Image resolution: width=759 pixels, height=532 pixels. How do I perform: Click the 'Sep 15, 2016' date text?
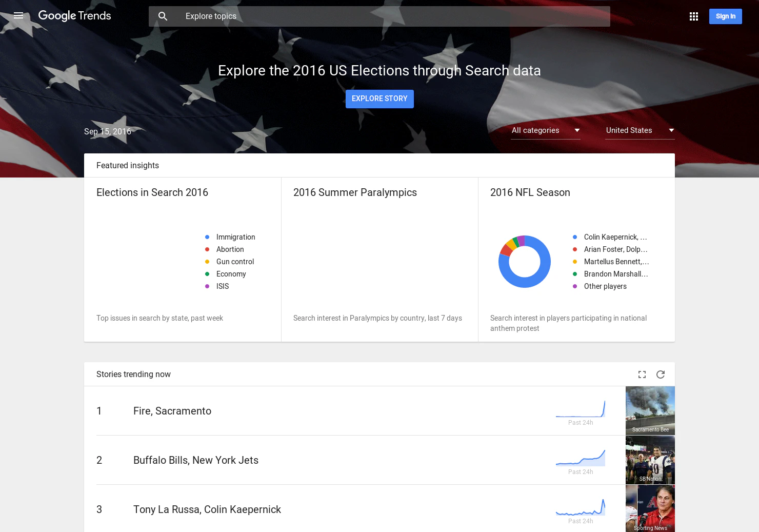point(108,131)
